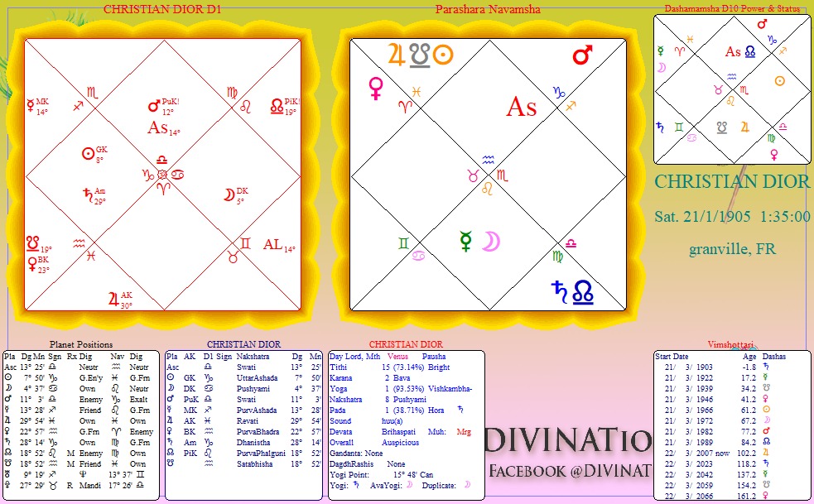Select Gemini sign glyph in D1 chart
The width and height of the screenshot is (814, 504).
245,243
